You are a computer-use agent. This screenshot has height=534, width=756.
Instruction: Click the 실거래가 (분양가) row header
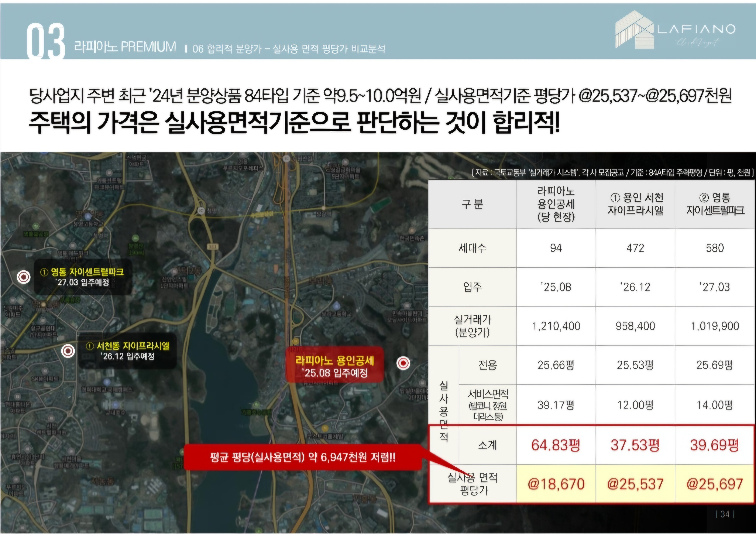point(472,326)
